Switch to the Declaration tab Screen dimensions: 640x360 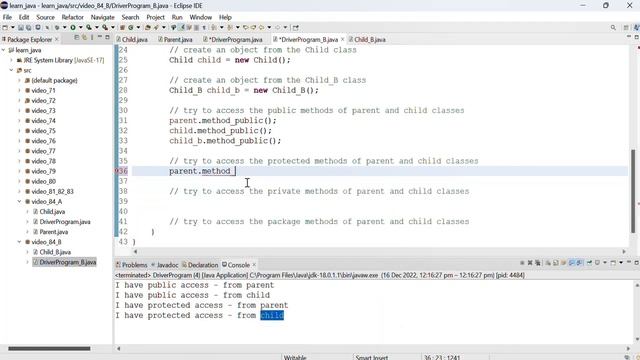pyautogui.click(x=200, y=265)
